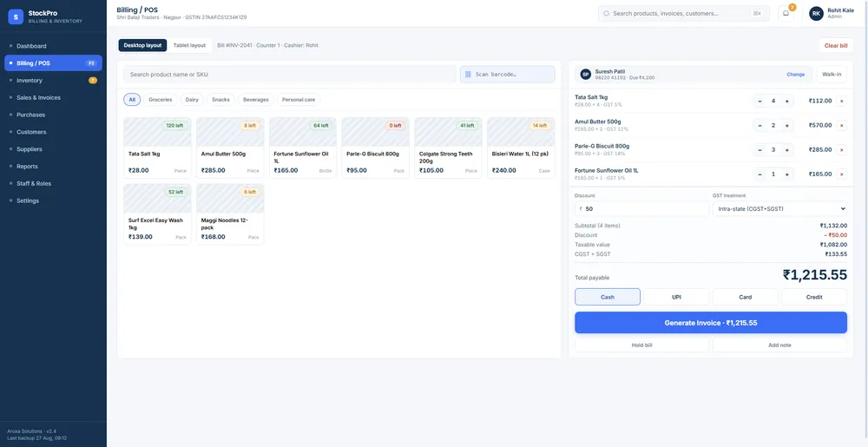Image resolution: width=868 pixels, height=447 pixels.
Task: Open Inventory in sidebar
Action: (x=53, y=80)
